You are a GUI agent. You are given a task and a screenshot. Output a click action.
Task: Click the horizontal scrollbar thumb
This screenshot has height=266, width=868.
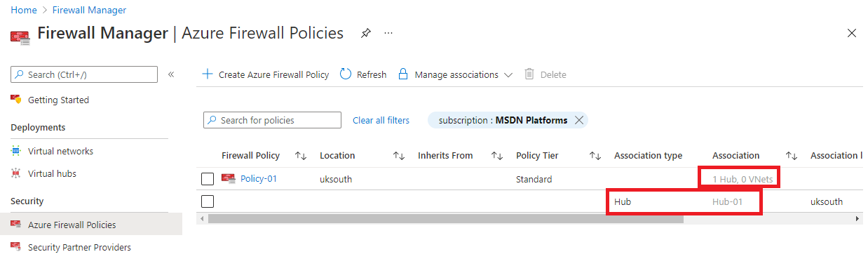(x=445, y=219)
